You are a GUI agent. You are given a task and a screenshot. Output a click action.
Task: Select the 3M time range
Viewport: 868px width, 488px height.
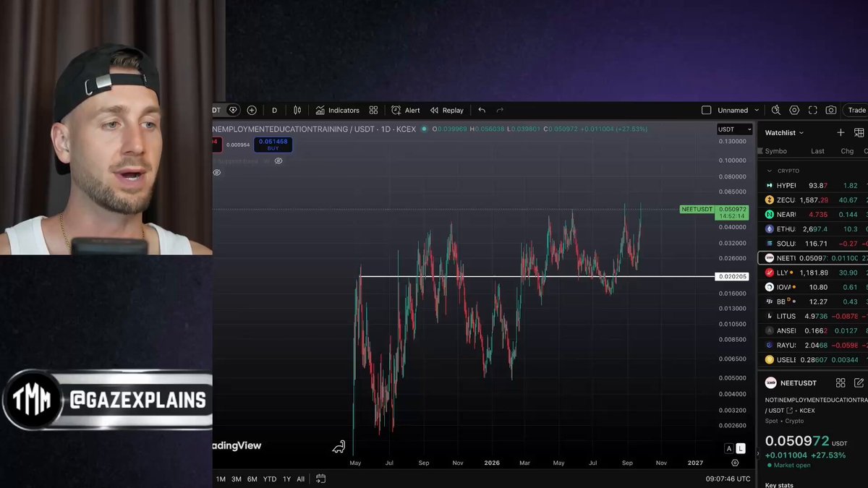pyautogui.click(x=237, y=479)
